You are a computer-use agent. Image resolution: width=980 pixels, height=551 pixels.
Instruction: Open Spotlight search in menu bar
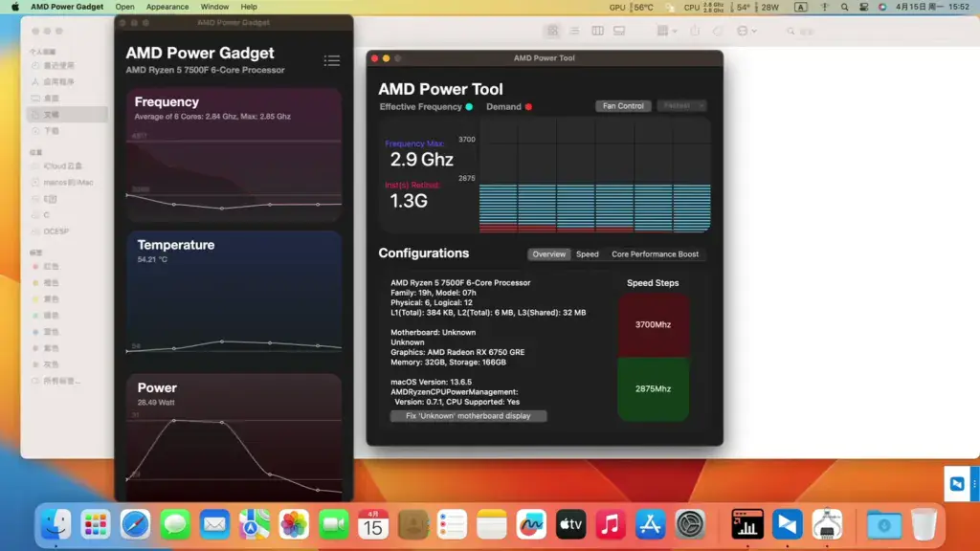844,7
